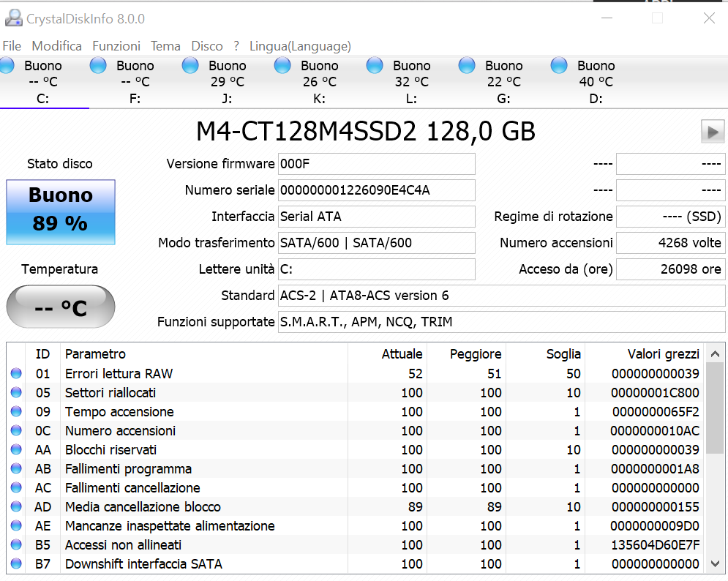Click the Interfaccia field Serial ATA
This screenshot has width=728, height=581.
pyautogui.click(x=377, y=217)
